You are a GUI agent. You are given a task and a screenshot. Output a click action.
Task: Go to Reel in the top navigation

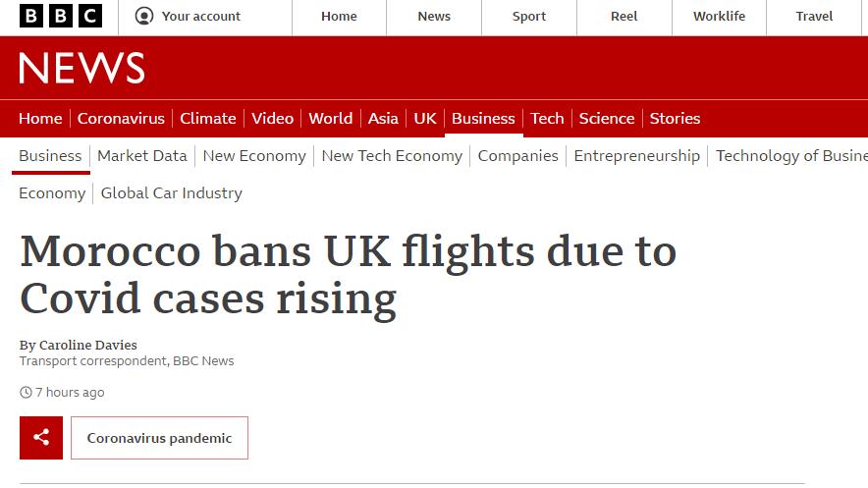[x=624, y=17]
